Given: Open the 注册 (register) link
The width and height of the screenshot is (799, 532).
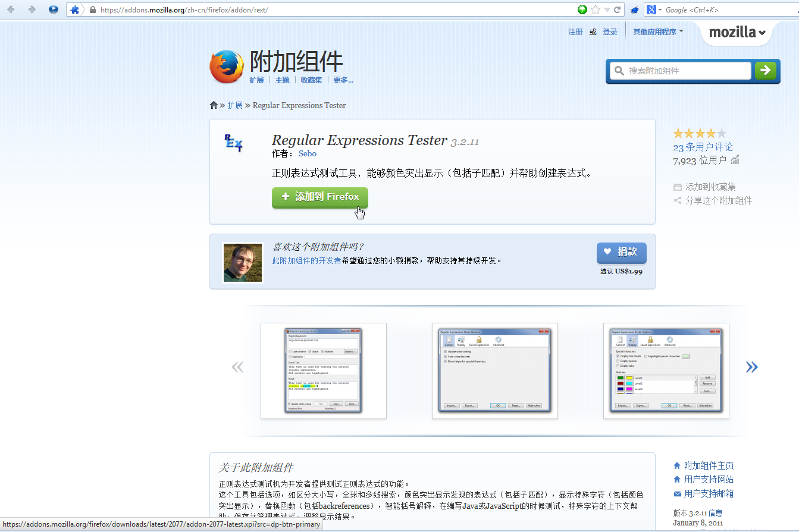Looking at the screenshot, I should 575,32.
